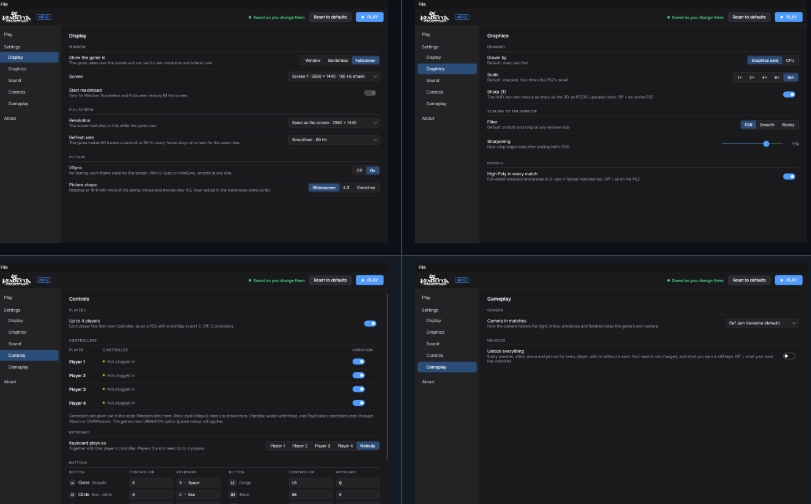Viewport: 811px width, 504px height.
Task: Open About in the Gameplay window sidebar
Action: pyautogui.click(x=447, y=381)
